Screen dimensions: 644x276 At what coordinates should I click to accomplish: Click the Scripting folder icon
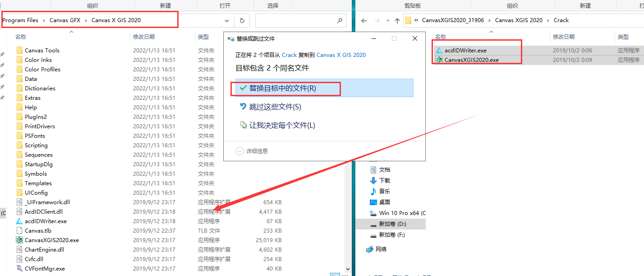(19, 145)
